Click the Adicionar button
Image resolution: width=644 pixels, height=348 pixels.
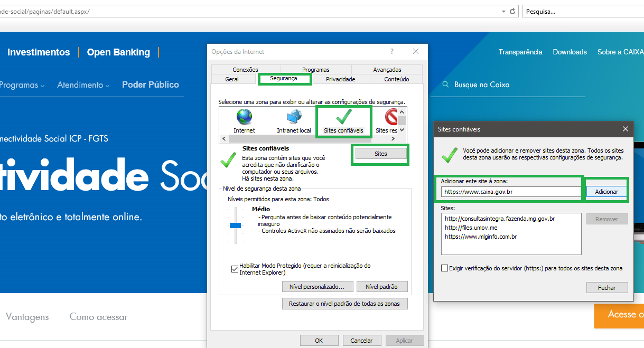pos(606,192)
